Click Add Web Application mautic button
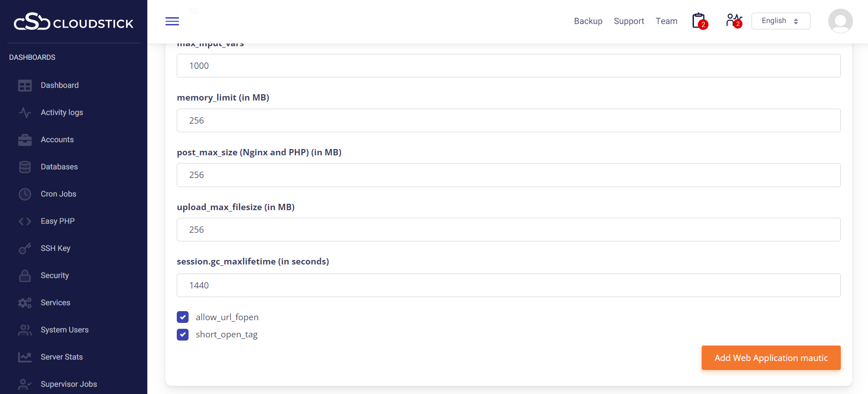The width and height of the screenshot is (868, 394). pos(771,358)
